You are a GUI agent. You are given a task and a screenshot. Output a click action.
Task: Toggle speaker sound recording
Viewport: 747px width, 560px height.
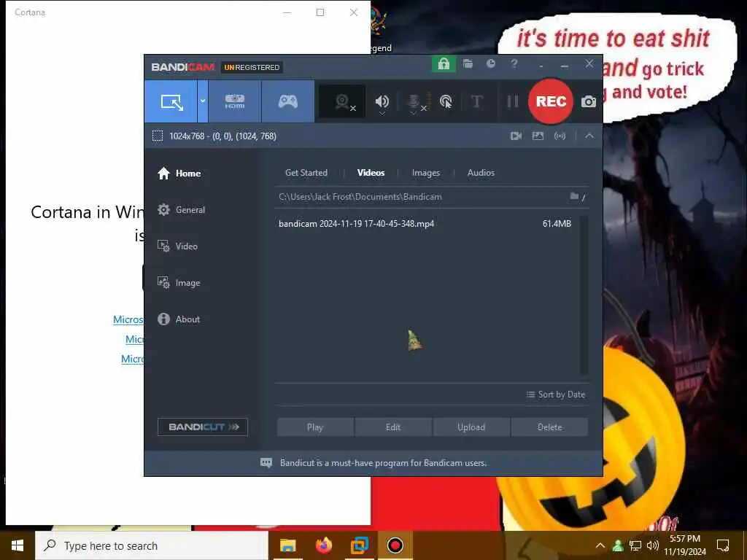[x=382, y=102]
